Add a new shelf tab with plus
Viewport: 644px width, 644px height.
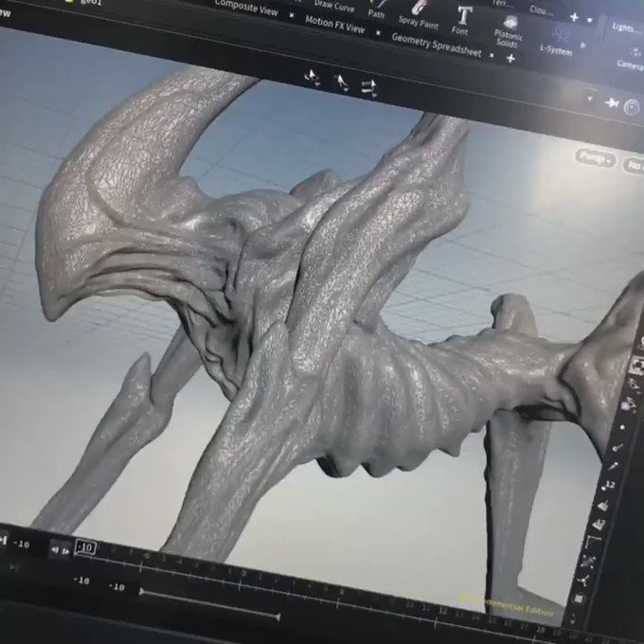574,17
